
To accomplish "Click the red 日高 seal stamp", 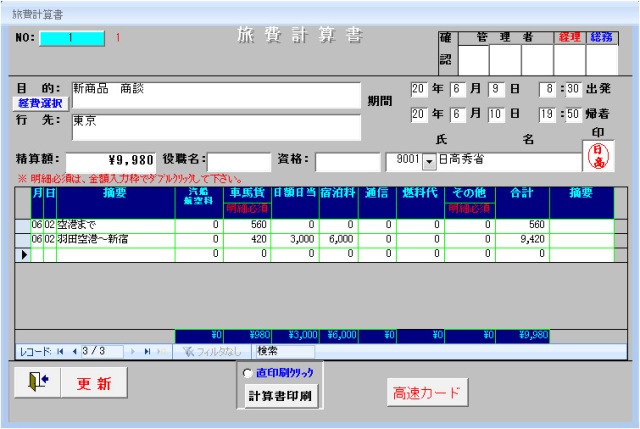I will click(598, 157).
